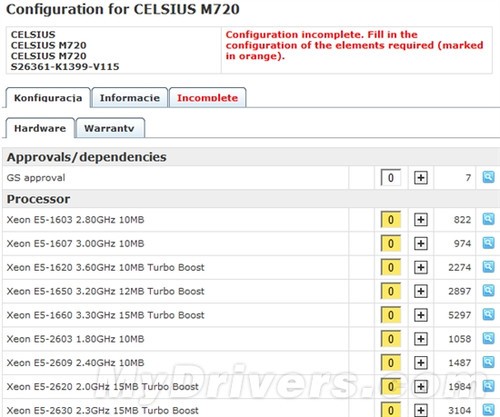The image size is (500, 417).
Task: Show info icon for Xeon E5-1650
Action: (x=488, y=291)
